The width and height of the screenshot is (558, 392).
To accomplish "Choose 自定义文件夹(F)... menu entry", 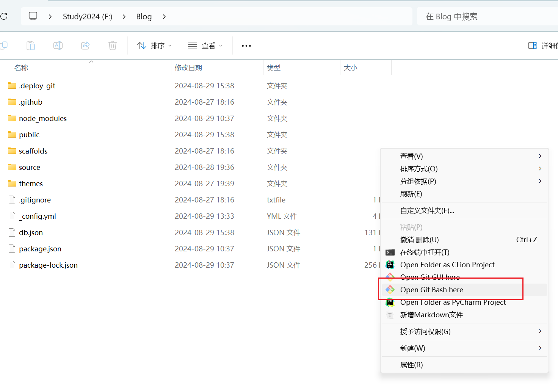I will pyautogui.click(x=464, y=210).
